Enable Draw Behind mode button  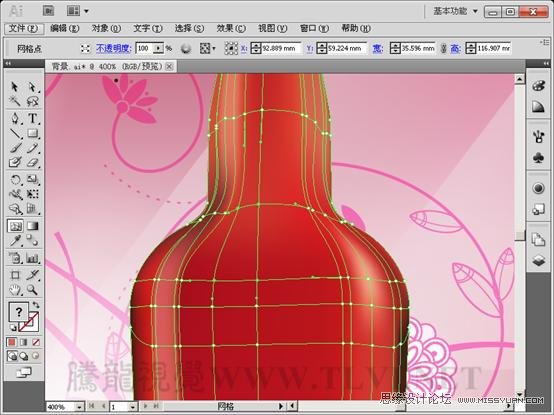(x=24, y=356)
